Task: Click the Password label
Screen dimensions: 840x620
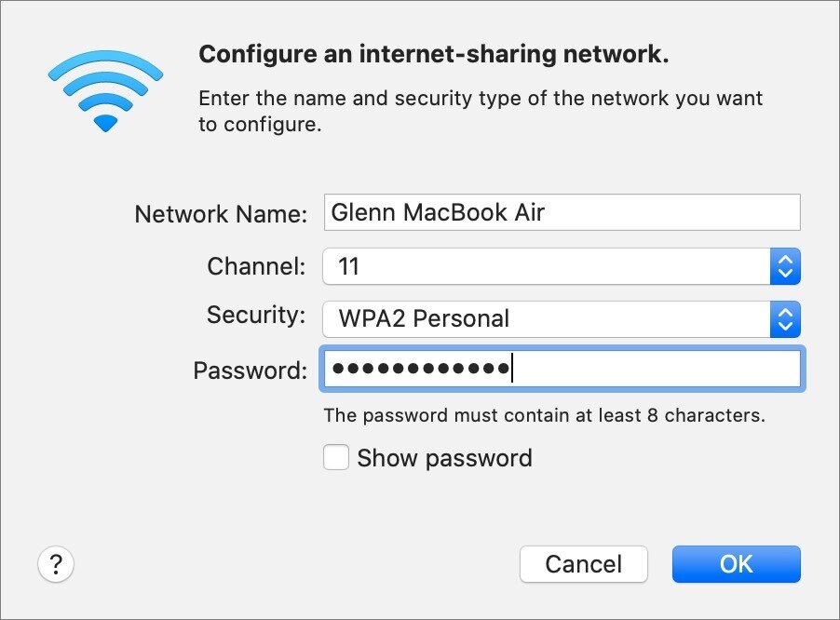Action: click(251, 370)
